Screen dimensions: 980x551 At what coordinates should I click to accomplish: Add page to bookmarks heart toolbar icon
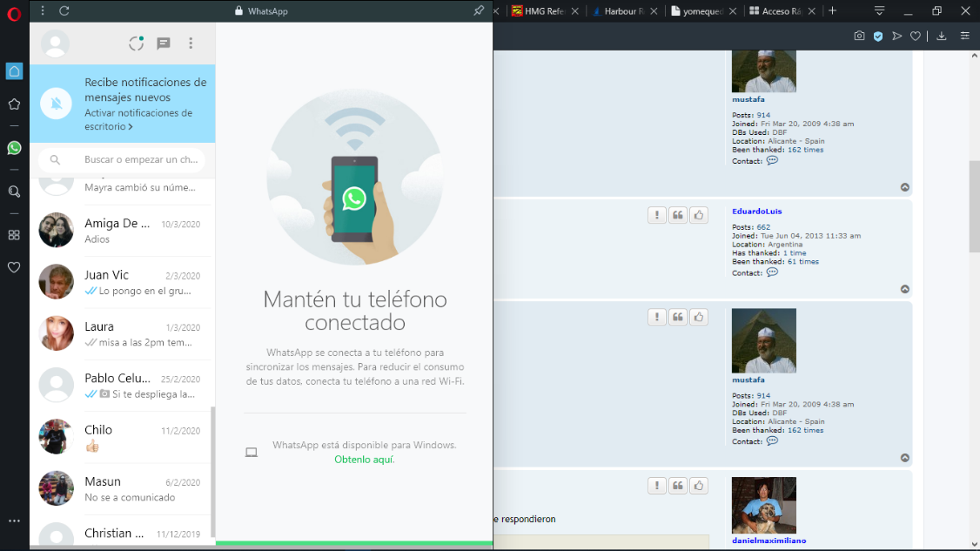(x=915, y=37)
